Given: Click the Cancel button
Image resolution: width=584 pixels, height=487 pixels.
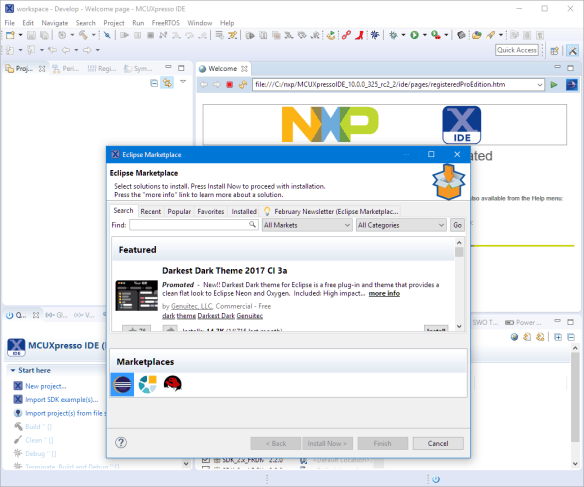Looking at the screenshot, I should coord(438,443).
